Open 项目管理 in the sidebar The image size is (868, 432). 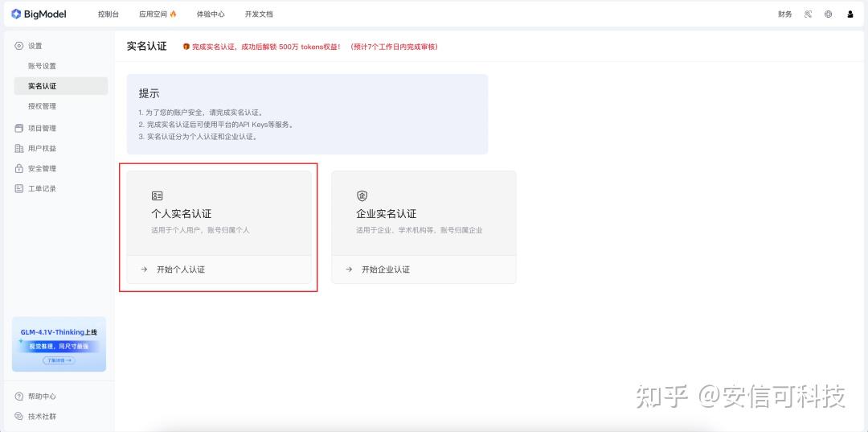click(42, 128)
